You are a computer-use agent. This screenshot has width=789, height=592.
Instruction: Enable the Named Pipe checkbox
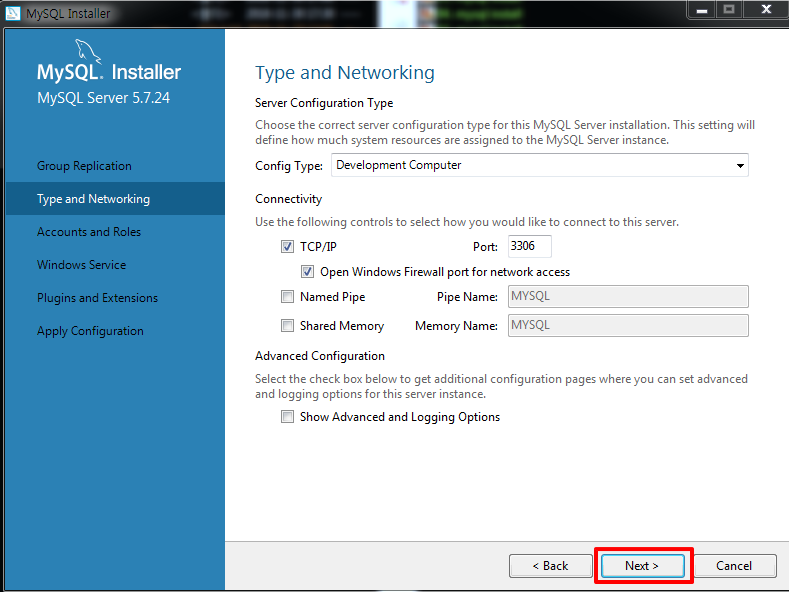click(287, 297)
